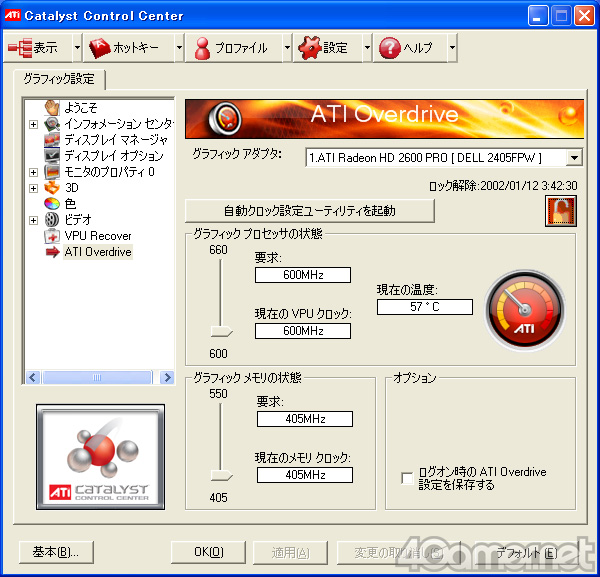Open the 表示 dropdown arrow

pos(77,48)
